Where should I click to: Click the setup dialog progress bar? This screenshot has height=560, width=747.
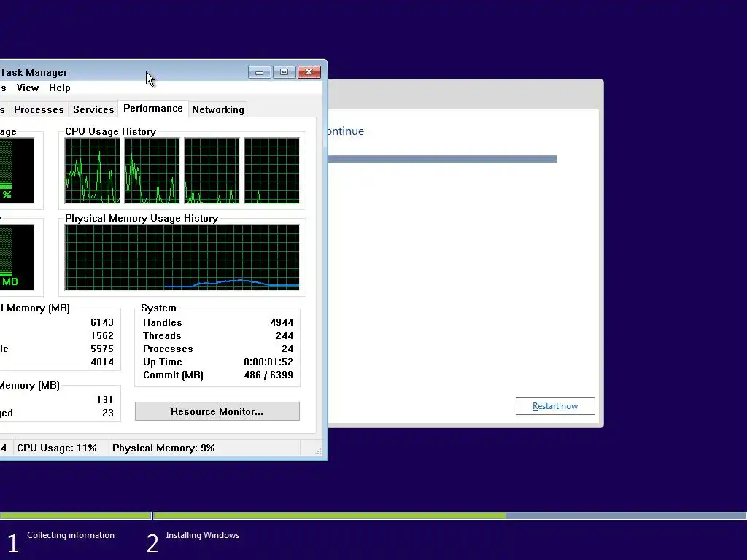443,159
